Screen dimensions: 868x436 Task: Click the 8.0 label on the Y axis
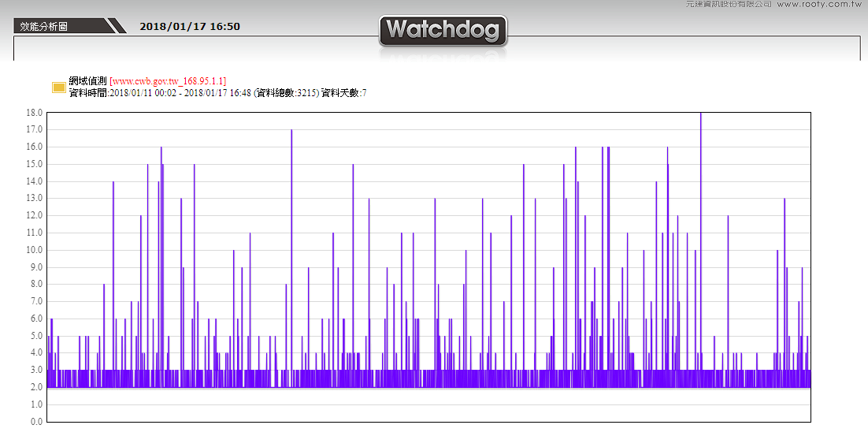pos(35,285)
